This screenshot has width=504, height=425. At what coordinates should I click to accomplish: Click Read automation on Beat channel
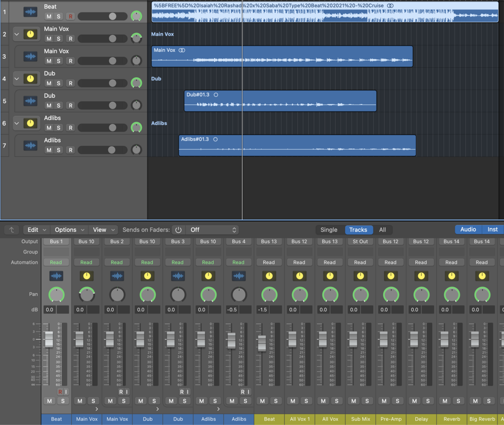56,262
